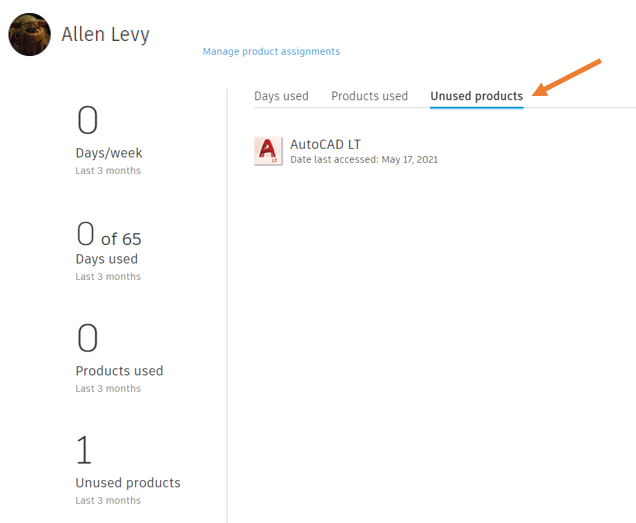Switch to the Days used tab
636x523 pixels.
click(281, 96)
